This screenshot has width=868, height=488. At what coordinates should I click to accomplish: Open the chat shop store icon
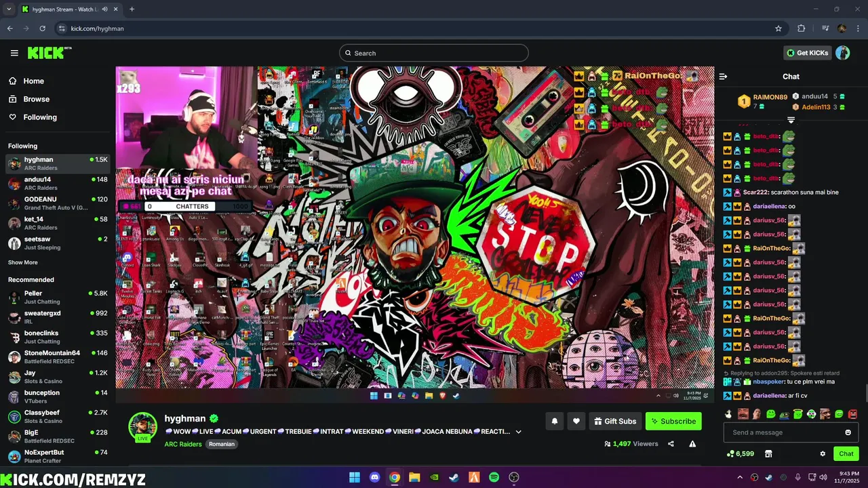click(768, 453)
